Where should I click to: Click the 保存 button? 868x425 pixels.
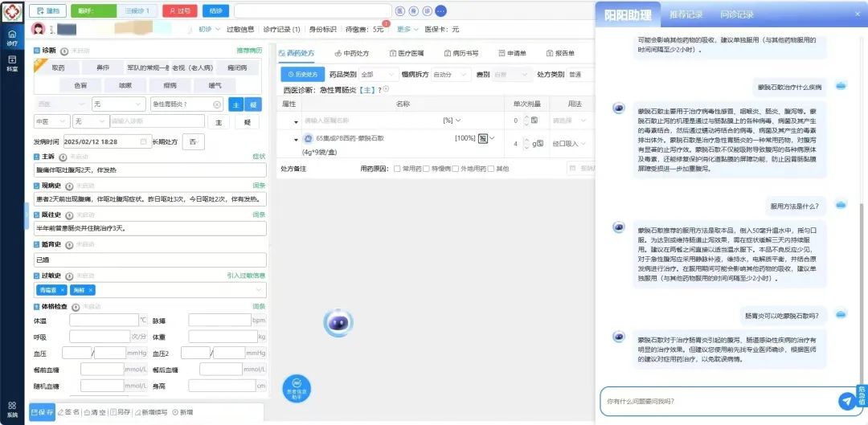coord(42,412)
